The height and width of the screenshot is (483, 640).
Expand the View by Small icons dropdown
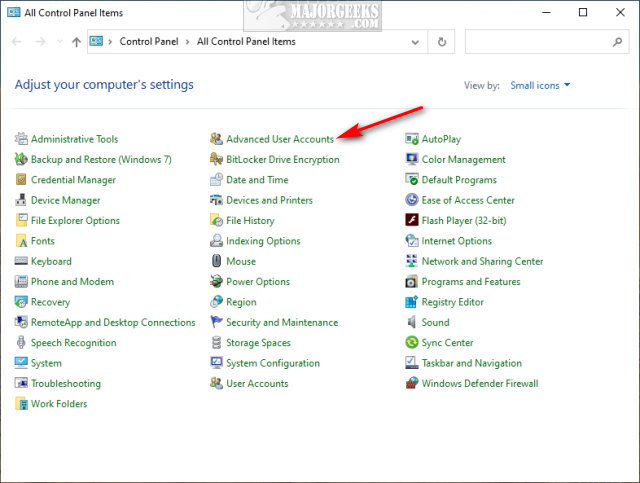540,86
